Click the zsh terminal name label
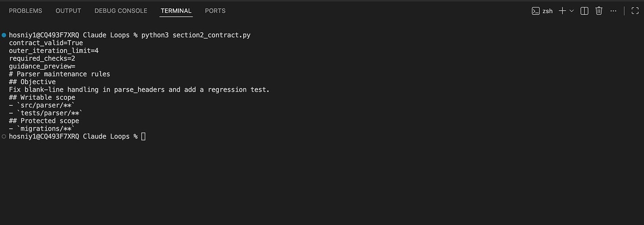Image resolution: width=644 pixels, height=225 pixels. 547,11
